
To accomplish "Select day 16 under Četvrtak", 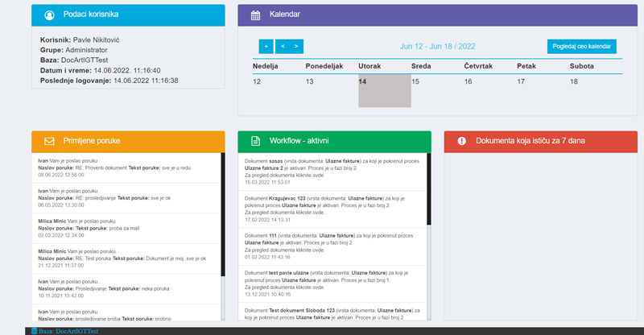I will (x=469, y=82).
